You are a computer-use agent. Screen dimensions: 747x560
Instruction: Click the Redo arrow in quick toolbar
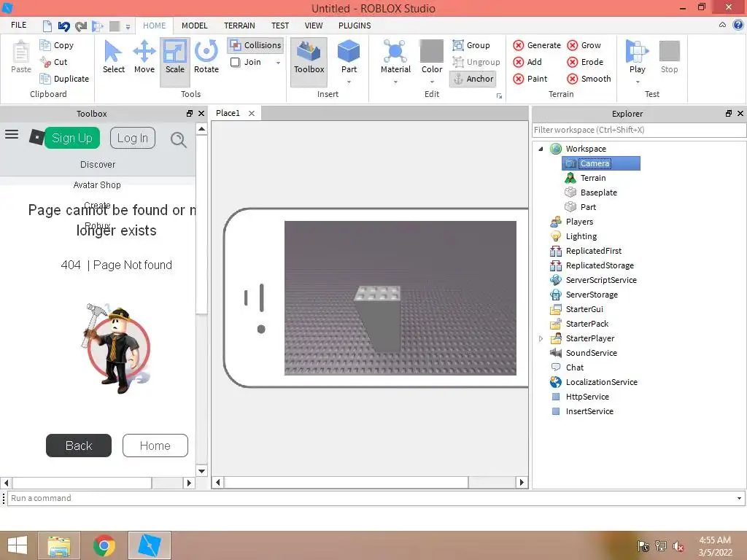(x=81, y=26)
